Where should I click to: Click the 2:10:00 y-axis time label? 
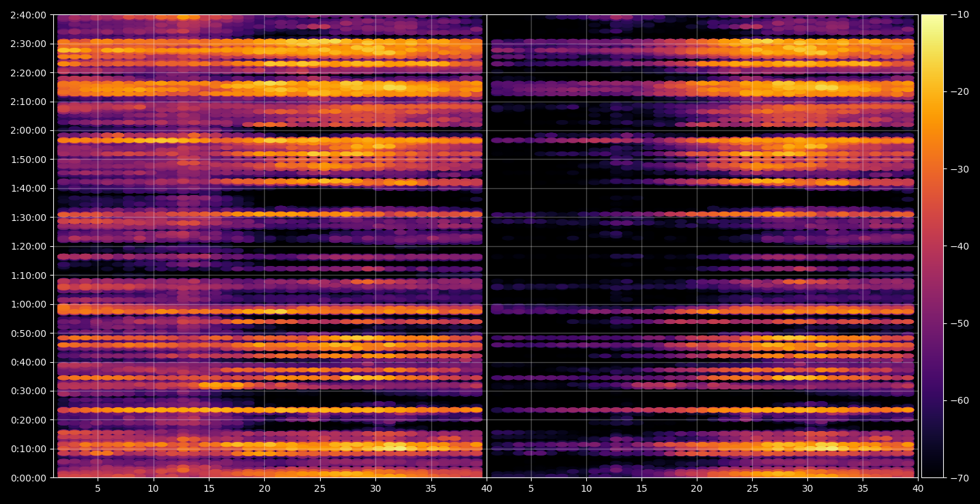(29, 102)
